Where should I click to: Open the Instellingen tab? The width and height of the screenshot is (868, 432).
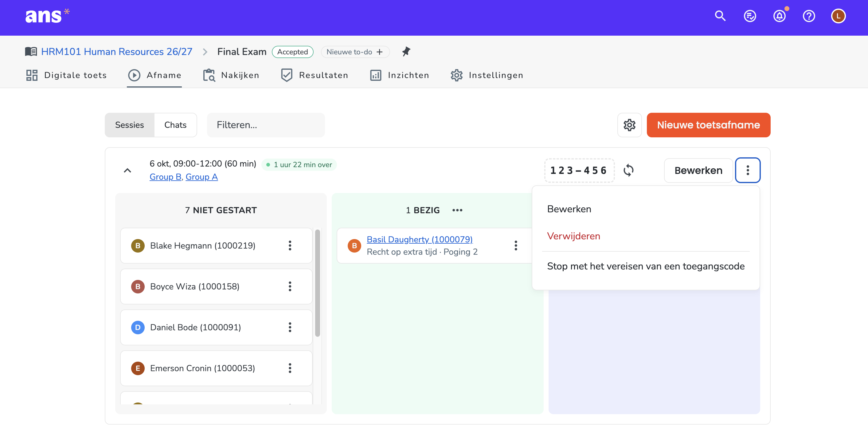tap(487, 75)
